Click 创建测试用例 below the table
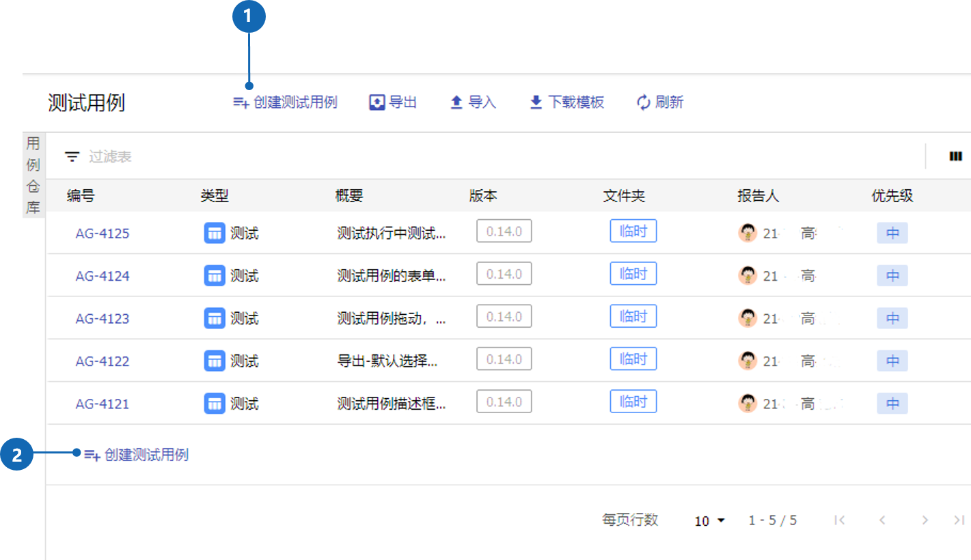 point(137,455)
